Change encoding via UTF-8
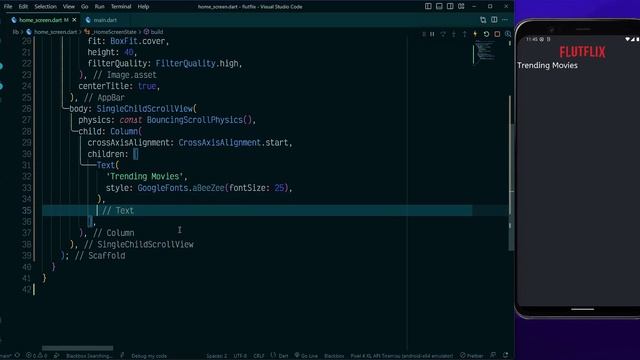This screenshot has width=640, height=360. pyautogui.click(x=240, y=356)
